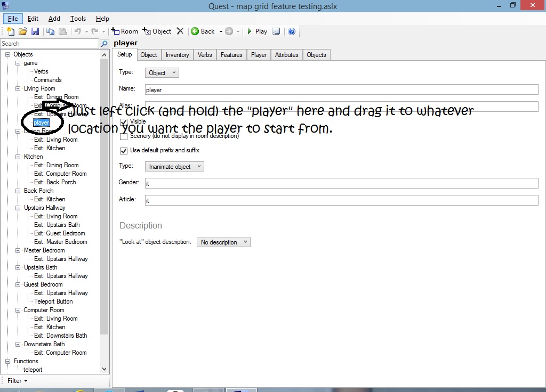Click the Open file folder icon
The image size is (546, 392).
(23, 31)
